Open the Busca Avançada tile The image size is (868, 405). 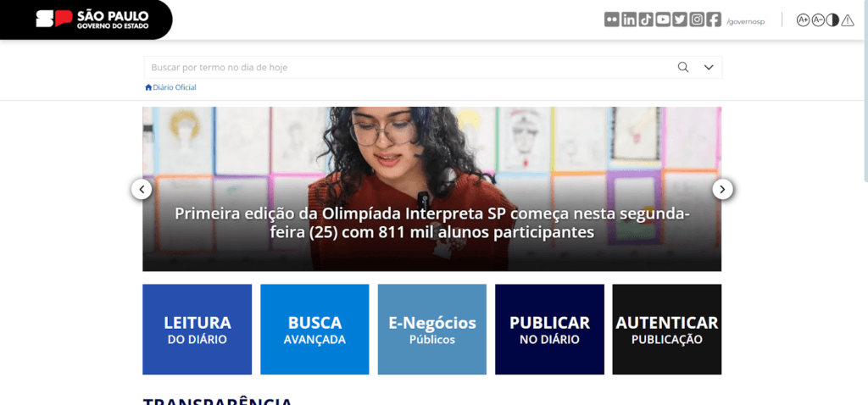point(314,330)
